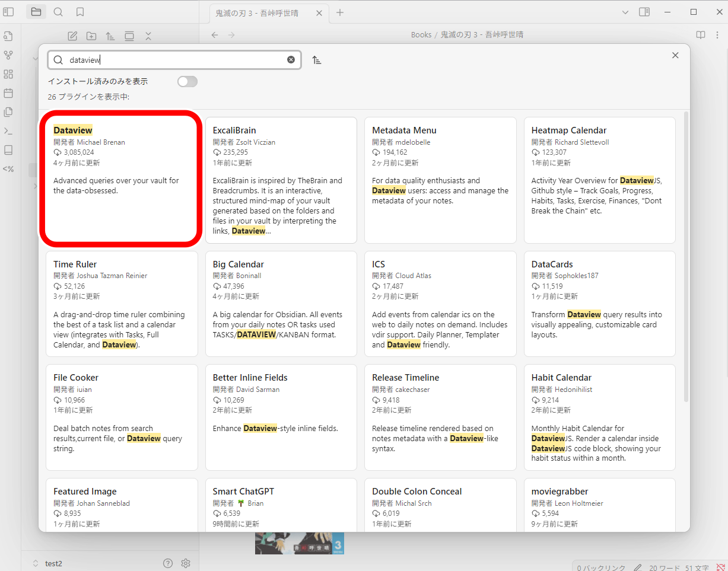This screenshot has height=571, width=728.
Task: Open the search pane magnifier icon
Action: click(58, 12)
